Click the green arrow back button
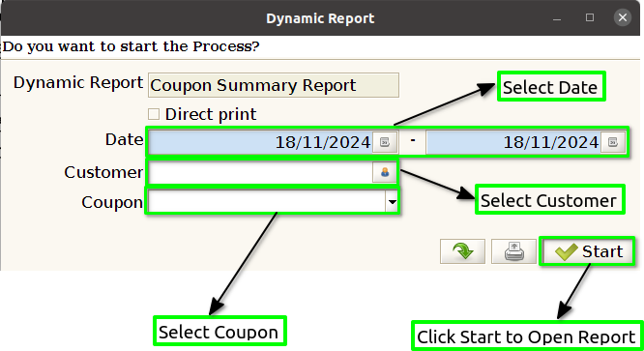 (462, 251)
